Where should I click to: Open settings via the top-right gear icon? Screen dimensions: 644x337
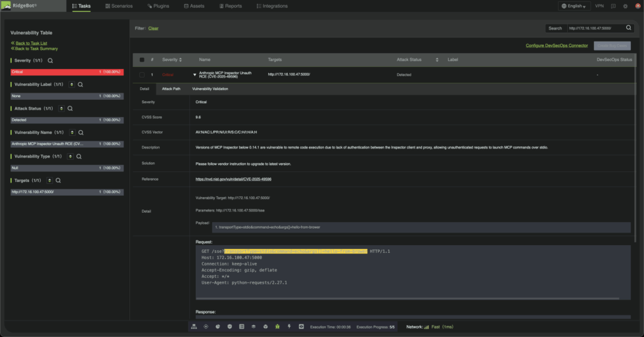click(x=625, y=6)
